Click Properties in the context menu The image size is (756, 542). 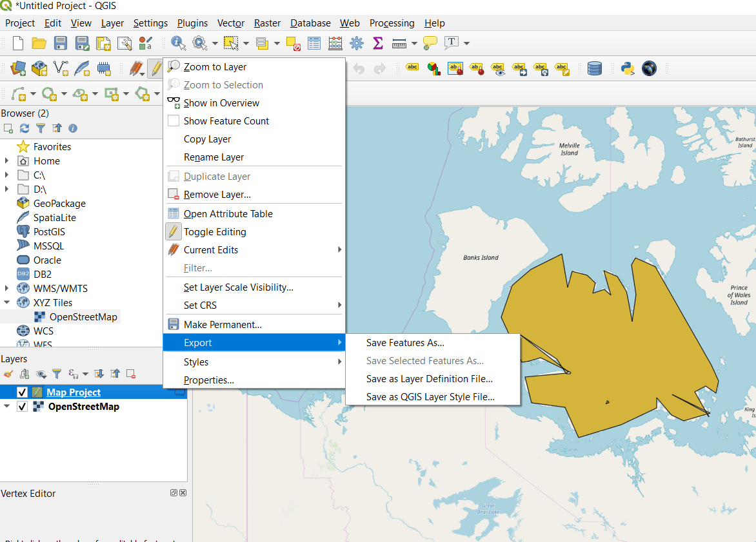[208, 380]
